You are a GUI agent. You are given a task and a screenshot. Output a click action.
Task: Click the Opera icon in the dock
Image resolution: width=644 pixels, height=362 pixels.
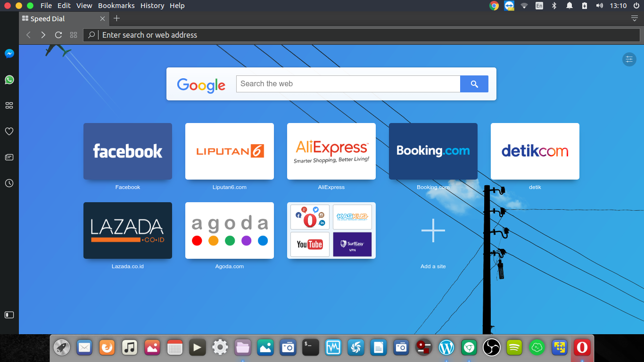click(582, 348)
